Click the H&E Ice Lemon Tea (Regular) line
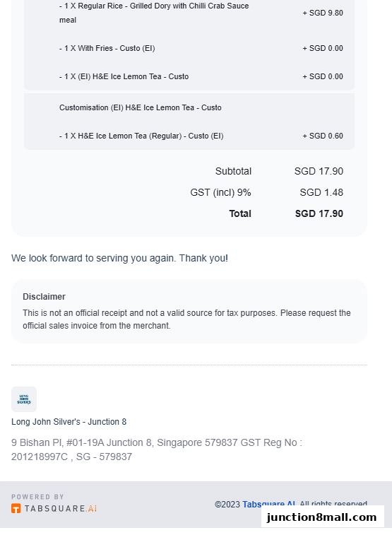This screenshot has height=535, width=392. click(141, 136)
